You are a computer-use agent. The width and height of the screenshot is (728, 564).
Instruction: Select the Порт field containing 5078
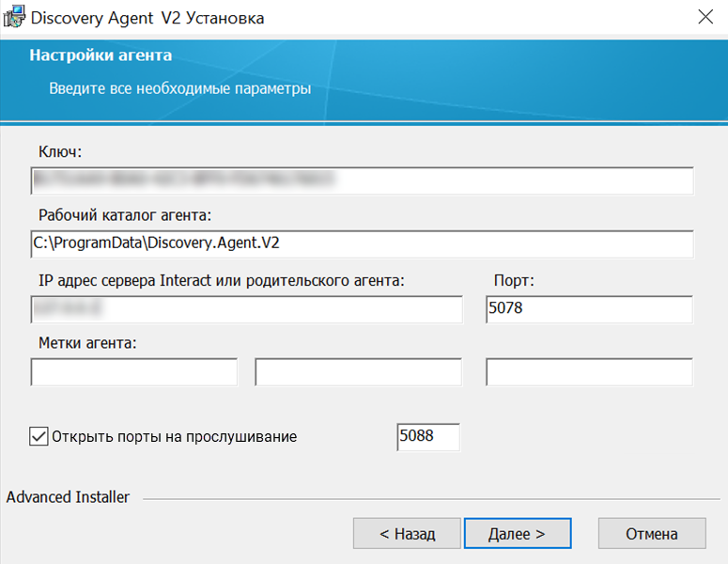click(x=589, y=309)
